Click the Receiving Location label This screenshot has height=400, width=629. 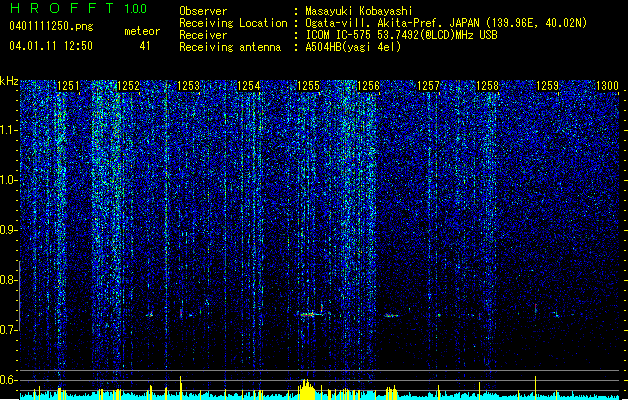tap(233, 23)
